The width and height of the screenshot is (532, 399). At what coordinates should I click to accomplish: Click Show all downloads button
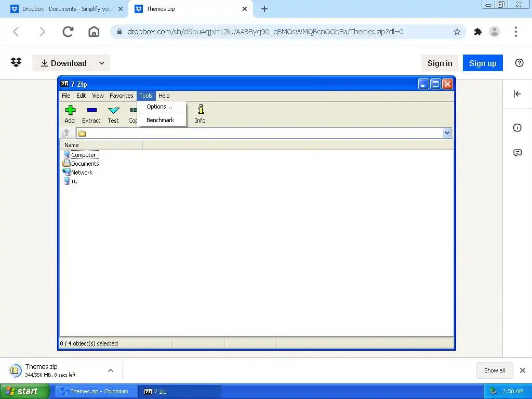tap(495, 370)
